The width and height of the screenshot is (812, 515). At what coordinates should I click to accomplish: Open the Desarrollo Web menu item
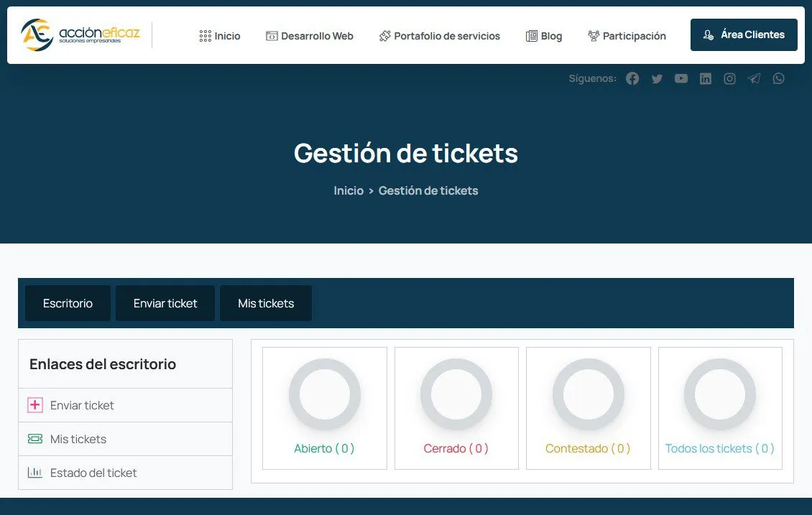click(310, 36)
